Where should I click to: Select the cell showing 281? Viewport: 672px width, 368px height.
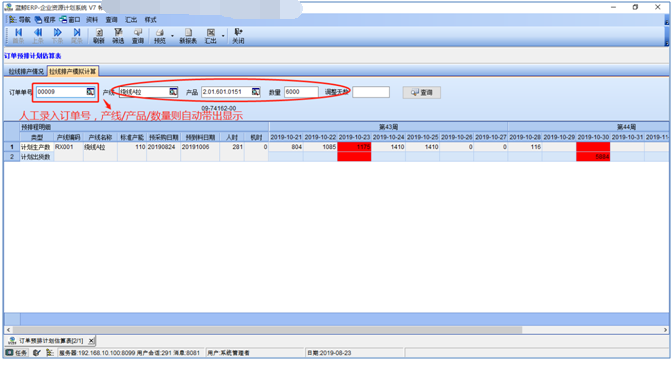(232, 147)
